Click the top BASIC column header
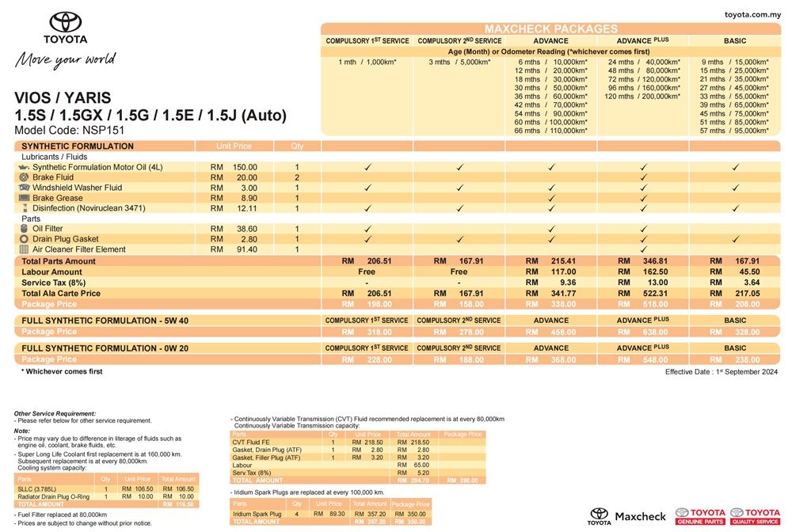This screenshot has height=532, width=792. tap(735, 41)
